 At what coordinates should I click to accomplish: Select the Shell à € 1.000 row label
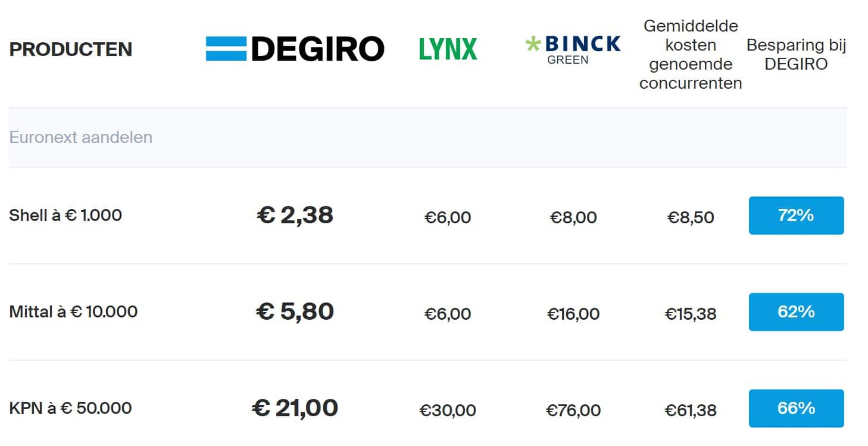pyautogui.click(x=65, y=215)
